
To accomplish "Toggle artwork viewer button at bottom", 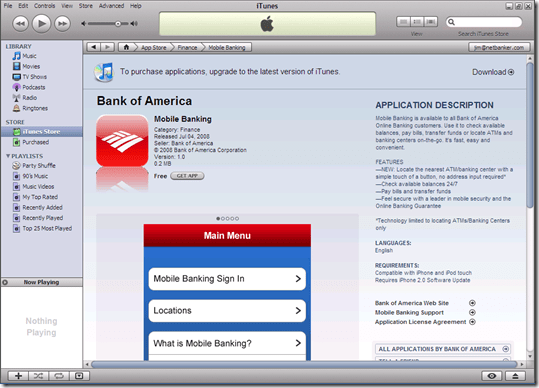I will point(79,376).
